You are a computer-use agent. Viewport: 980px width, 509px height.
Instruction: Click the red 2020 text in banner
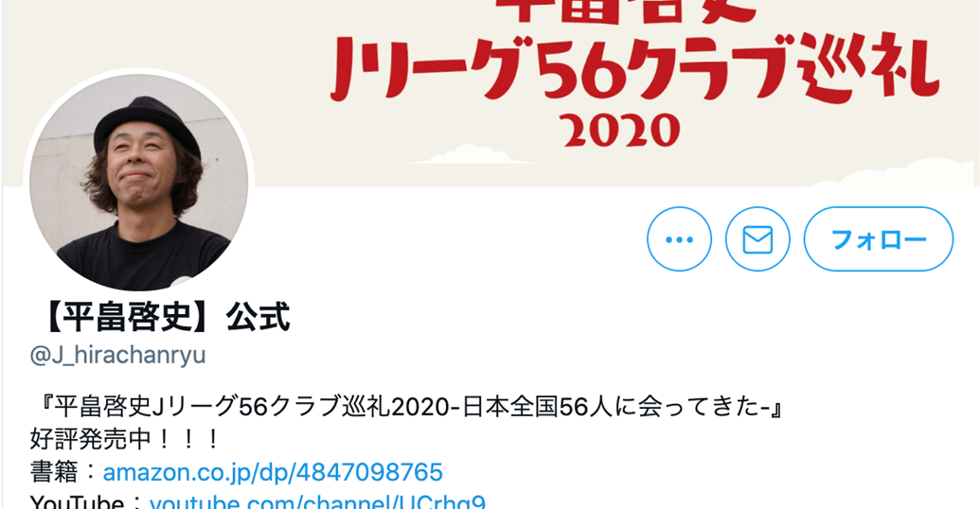pos(621,131)
